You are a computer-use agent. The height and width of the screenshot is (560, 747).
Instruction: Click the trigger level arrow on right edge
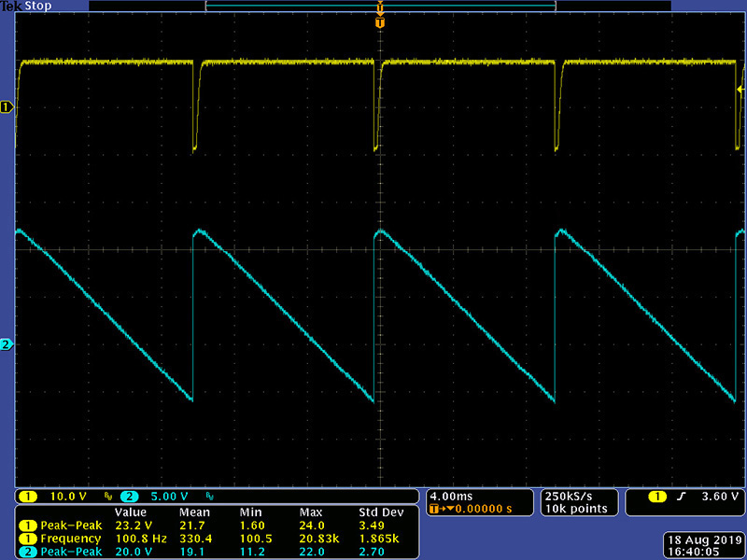tap(740, 91)
